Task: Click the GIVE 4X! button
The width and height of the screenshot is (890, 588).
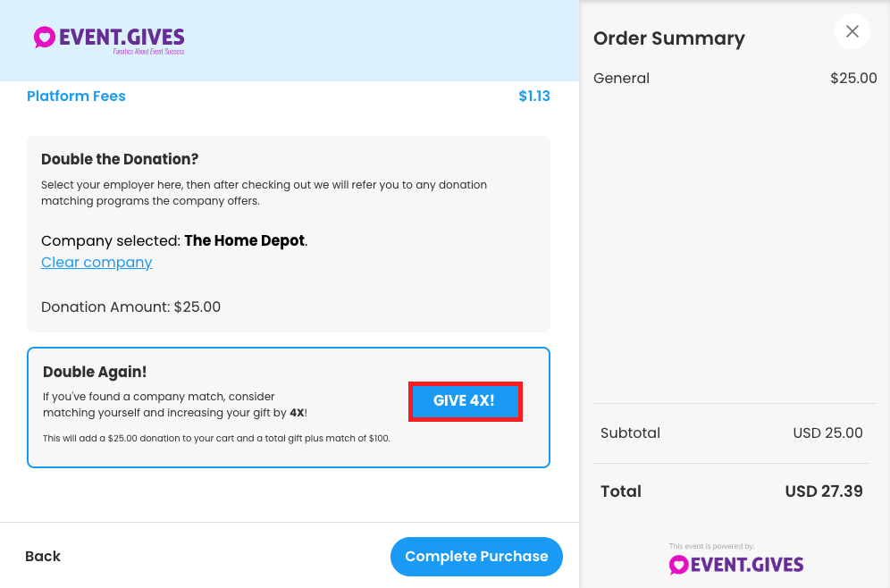Action: tap(465, 401)
